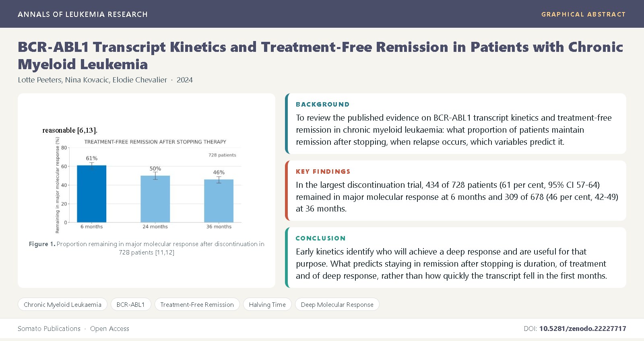The image size is (644, 341).
Task: Open the Treatment-Free Remission tag
Action: [197, 304]
